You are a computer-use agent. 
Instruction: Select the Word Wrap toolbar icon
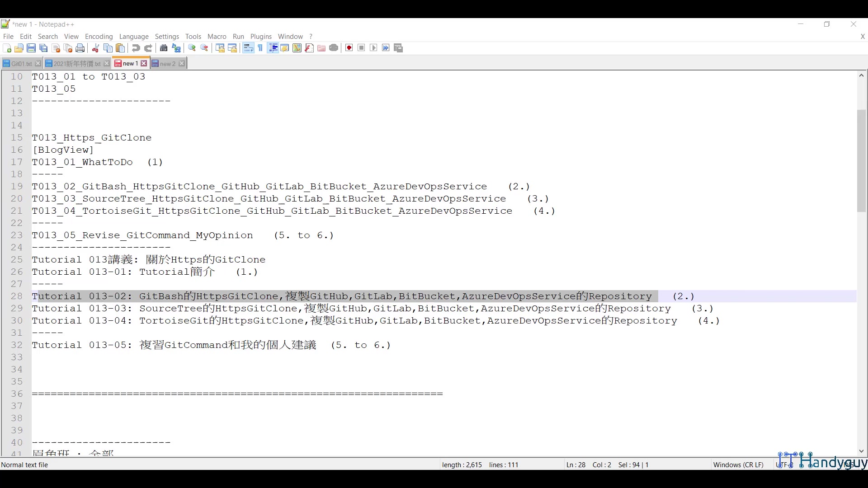point(248,48)
